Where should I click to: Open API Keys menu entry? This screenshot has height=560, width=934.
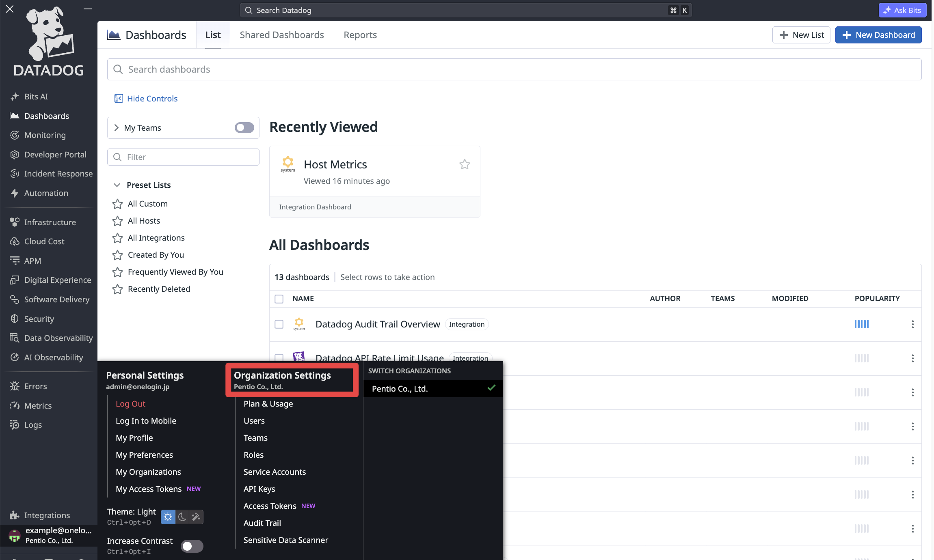click(x=259, y=489)
